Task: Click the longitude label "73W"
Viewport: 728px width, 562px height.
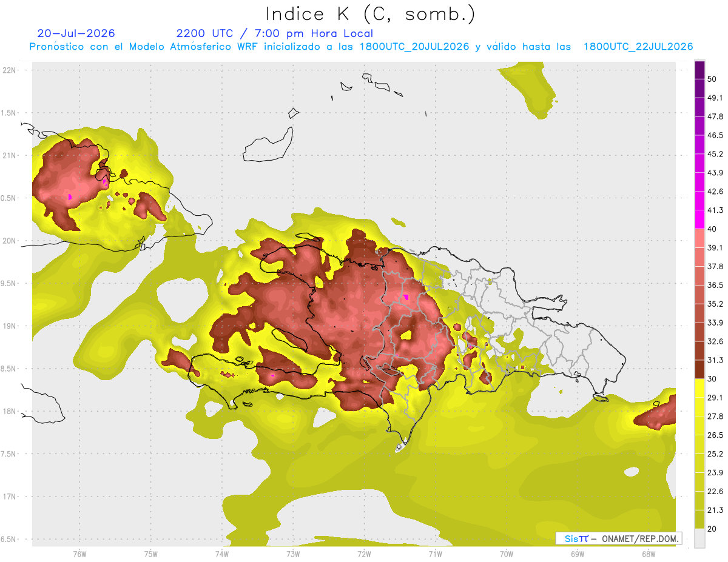Action: click(293, 554)
